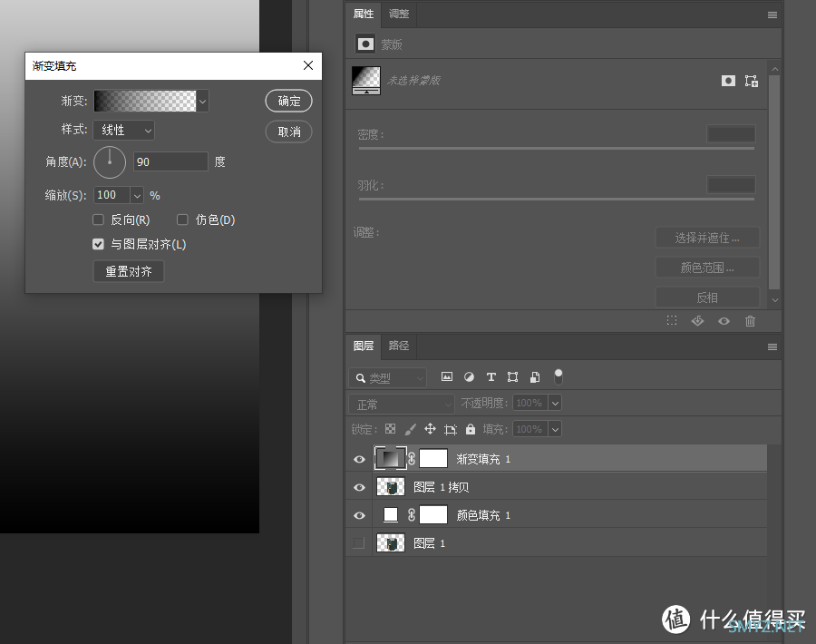816x644 pixels.
Task: Open the Layers panel menu icon
Action: (x=772, y=346)
